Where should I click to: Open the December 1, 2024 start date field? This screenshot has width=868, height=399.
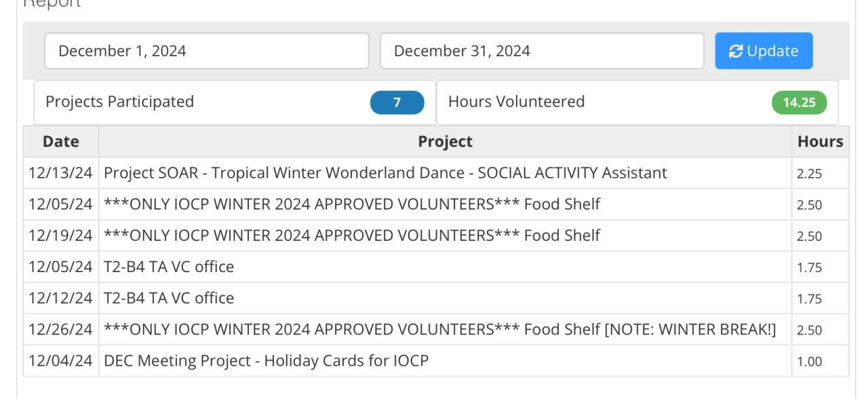[x=206, y=51]
